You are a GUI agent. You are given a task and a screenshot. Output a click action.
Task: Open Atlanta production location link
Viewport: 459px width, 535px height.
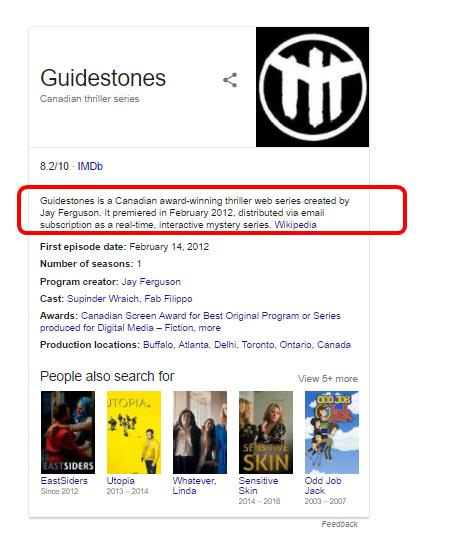(193, 345)
